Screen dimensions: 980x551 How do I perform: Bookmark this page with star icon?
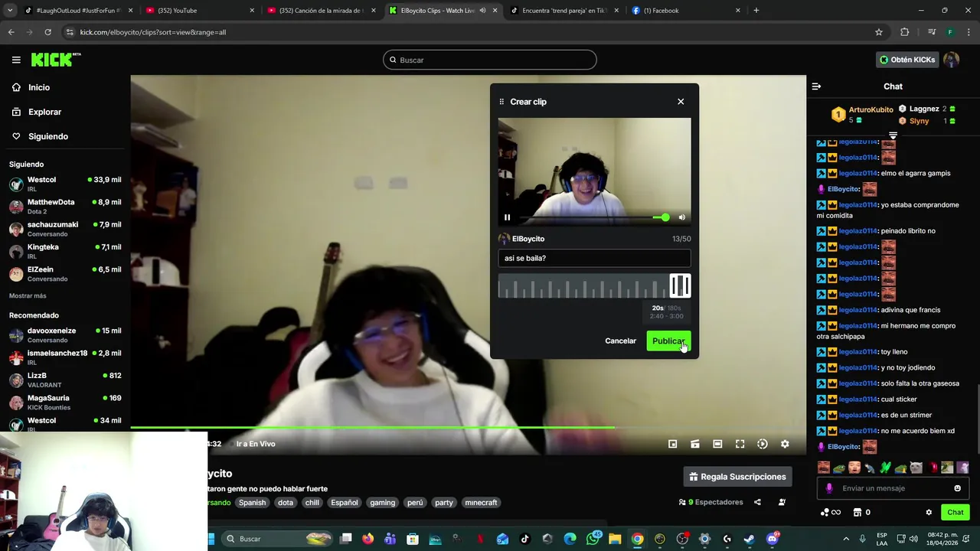(x=879, y=32)
